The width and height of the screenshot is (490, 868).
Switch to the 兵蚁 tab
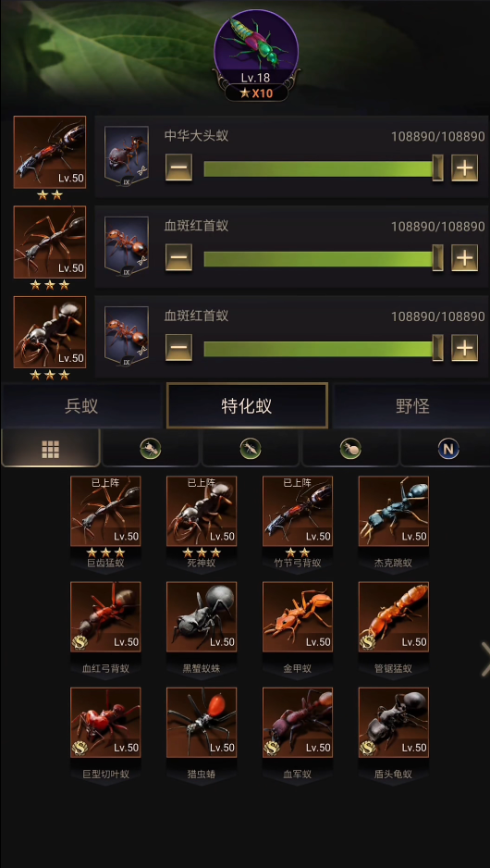pyautogui.click(x=81, y=405)
